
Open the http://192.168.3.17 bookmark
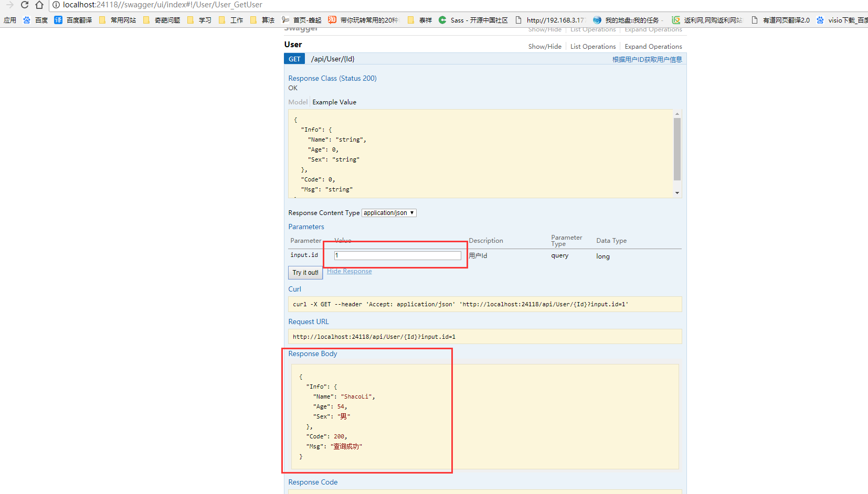pyautogui.click(x=549, y=20)
